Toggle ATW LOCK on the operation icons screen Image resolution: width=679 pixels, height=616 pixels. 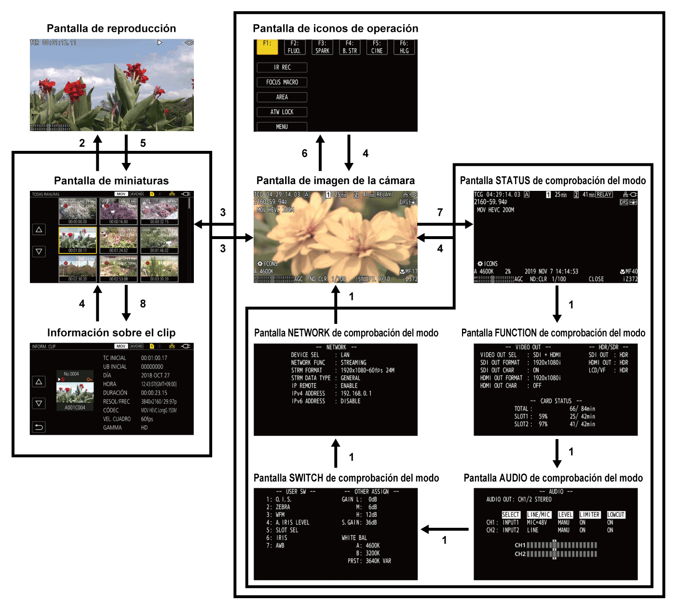[x=281, y=111]
